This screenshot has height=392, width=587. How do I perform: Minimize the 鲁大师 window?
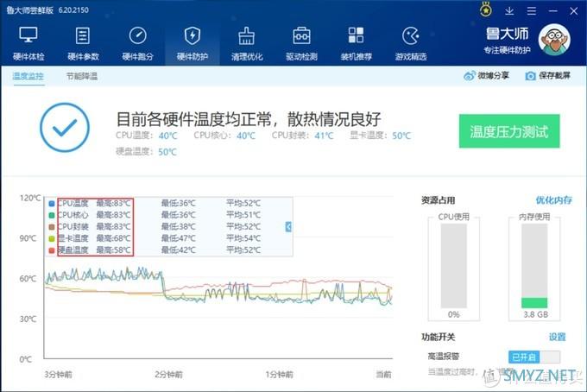click(552, 11)
